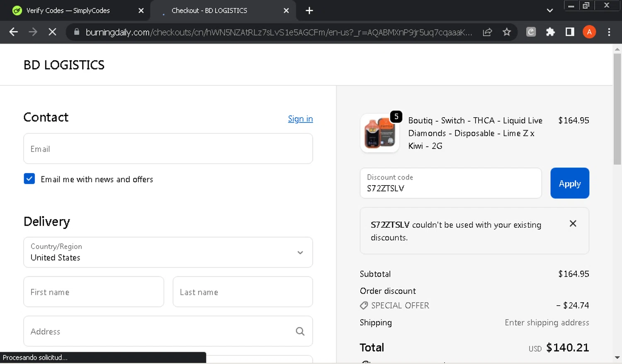Focus the Last name field
The image size is (622, 364).
point(243,292)
